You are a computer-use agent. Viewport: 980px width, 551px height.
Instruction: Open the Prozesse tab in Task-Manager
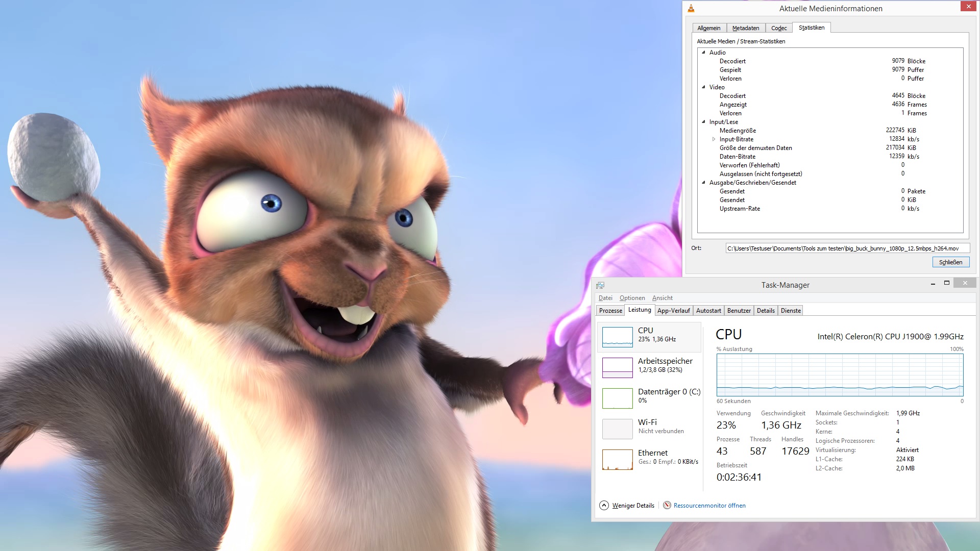(x=610, y=311)
